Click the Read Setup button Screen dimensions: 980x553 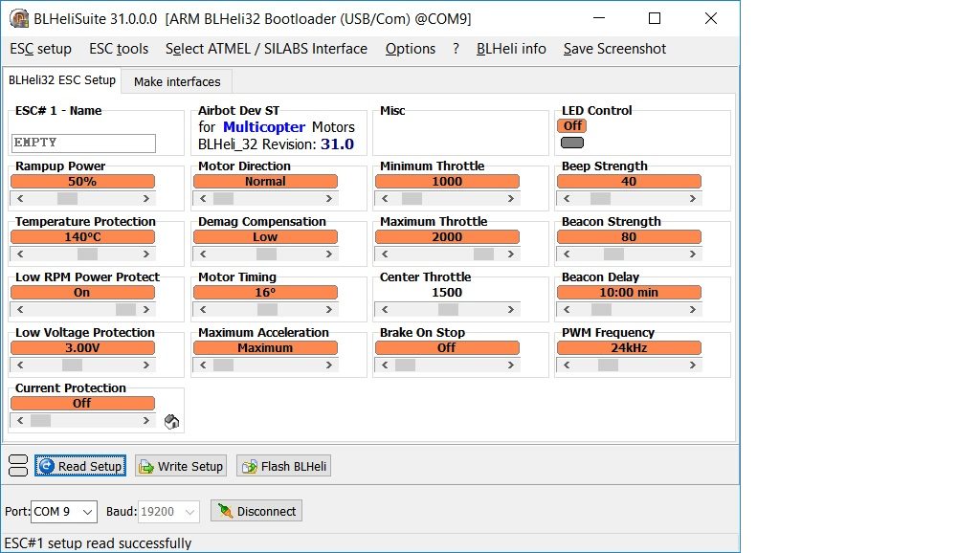[x=80, y=466]
